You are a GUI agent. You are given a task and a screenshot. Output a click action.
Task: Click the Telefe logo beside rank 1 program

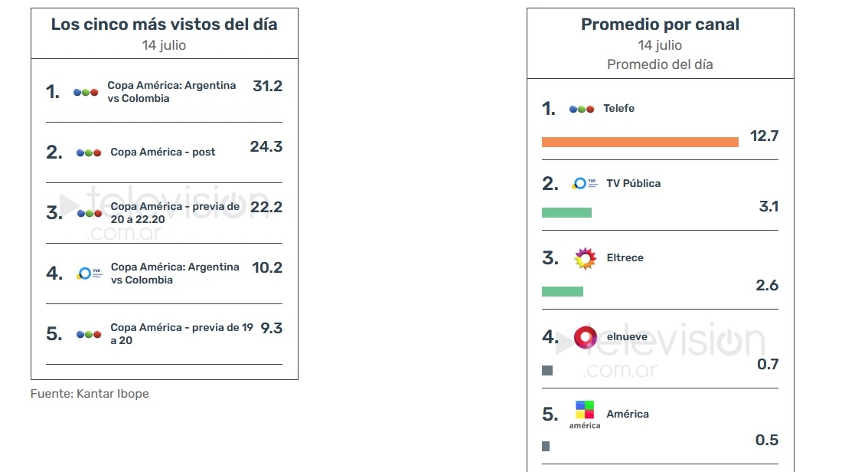pyautogui.click(x=86, y=93)
